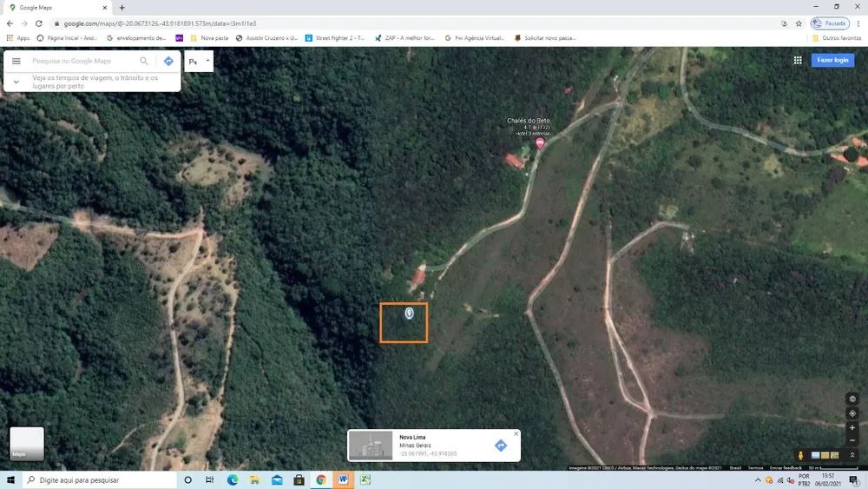Reload the page with the refresh icon
This screenshot has width=868, height=489.
(x=39, y=23)
